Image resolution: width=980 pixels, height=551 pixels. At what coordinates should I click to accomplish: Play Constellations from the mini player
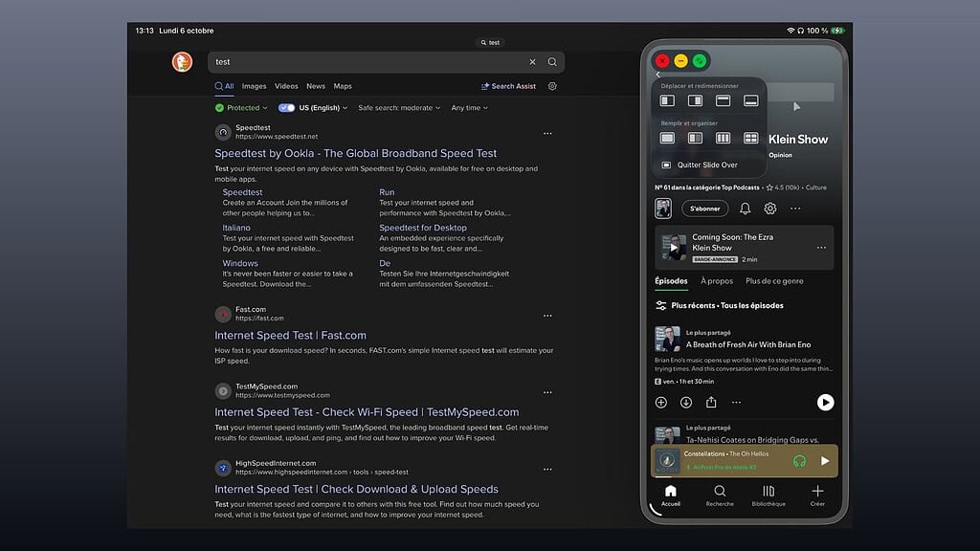[825, 461]
